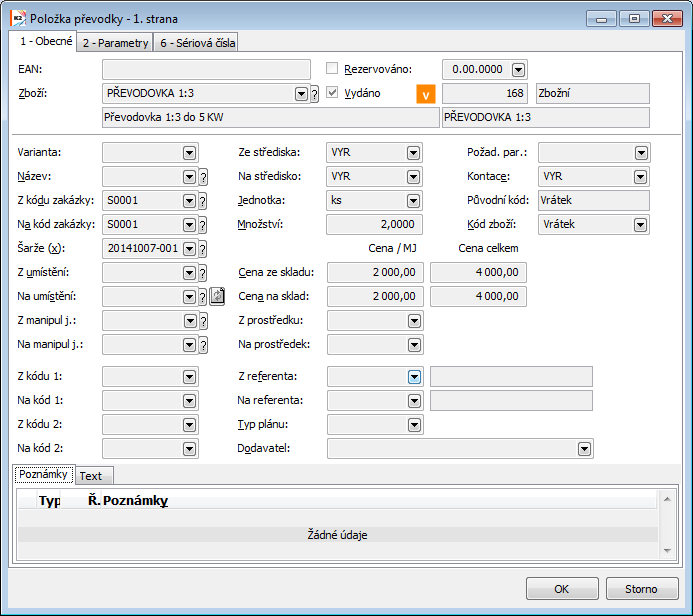693x616 pixels.
Task: Click the question mark beside Z kódu zakázky
Action: point(203,201)
